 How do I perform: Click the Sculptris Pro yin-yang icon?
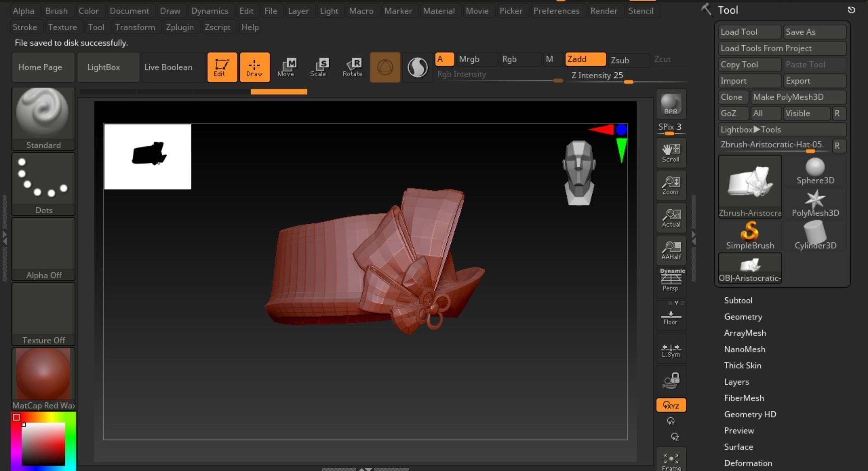[417, 67]
